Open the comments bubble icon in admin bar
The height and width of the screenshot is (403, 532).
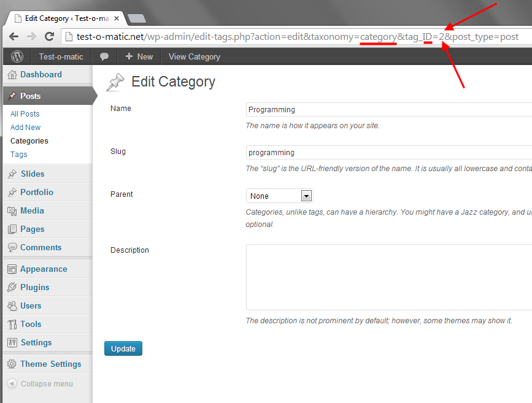coord(104,56)
